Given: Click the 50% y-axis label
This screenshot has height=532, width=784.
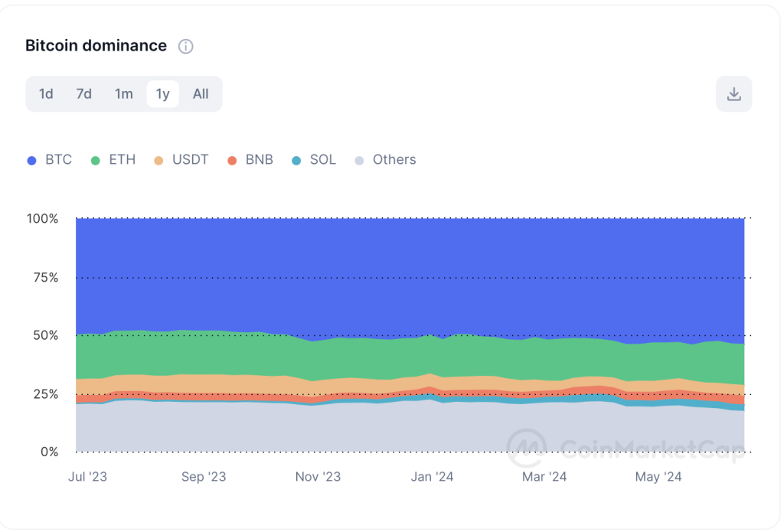Looking at the screenshot, I should tap(46, 335).
